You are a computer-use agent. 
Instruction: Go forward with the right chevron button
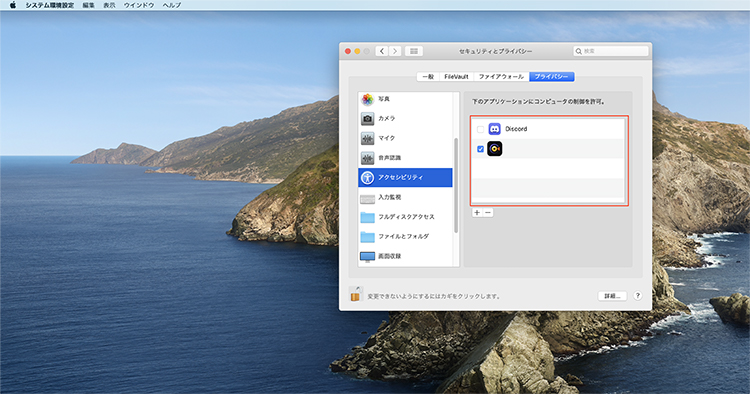tap(395, 51)
